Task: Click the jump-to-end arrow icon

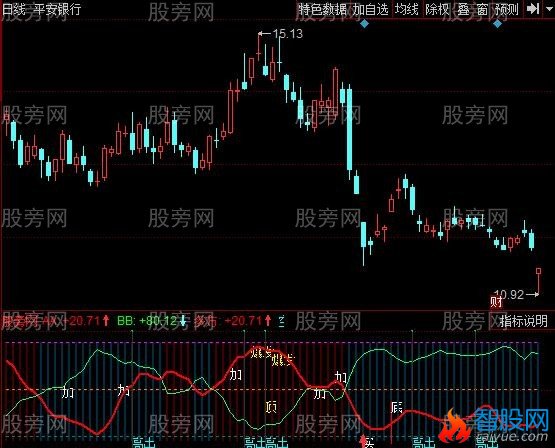Action: pyautogui.click(x=533, y=9)
